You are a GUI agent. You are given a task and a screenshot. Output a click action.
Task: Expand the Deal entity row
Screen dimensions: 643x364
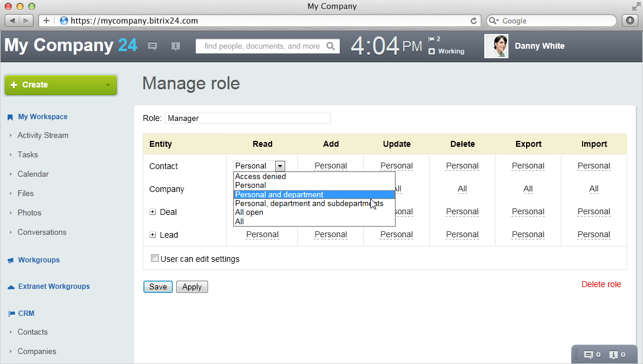(x=153, y=212)
